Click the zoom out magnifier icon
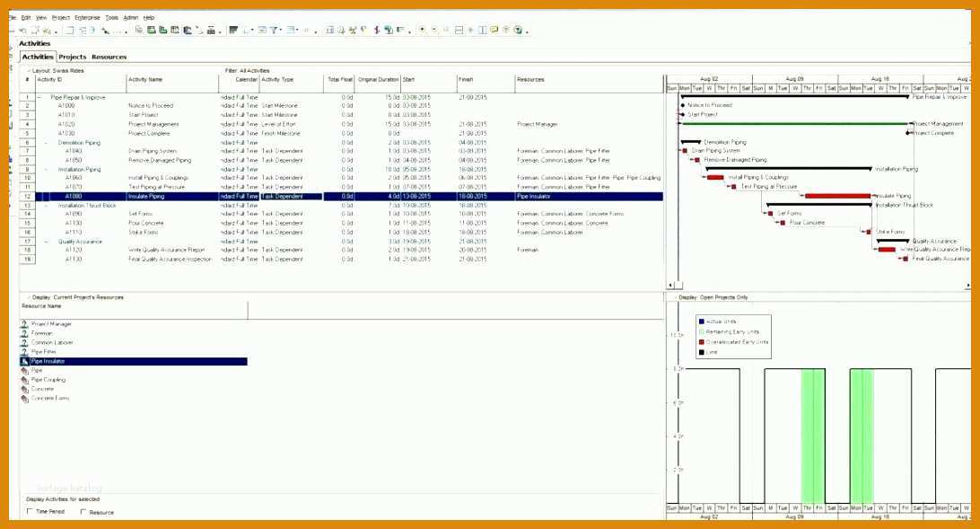The height and width of the screenshot is (529, 980). (434, 30)
